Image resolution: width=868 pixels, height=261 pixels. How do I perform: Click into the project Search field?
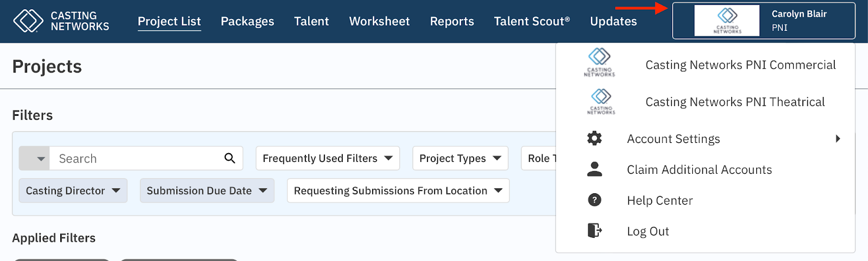136,159
